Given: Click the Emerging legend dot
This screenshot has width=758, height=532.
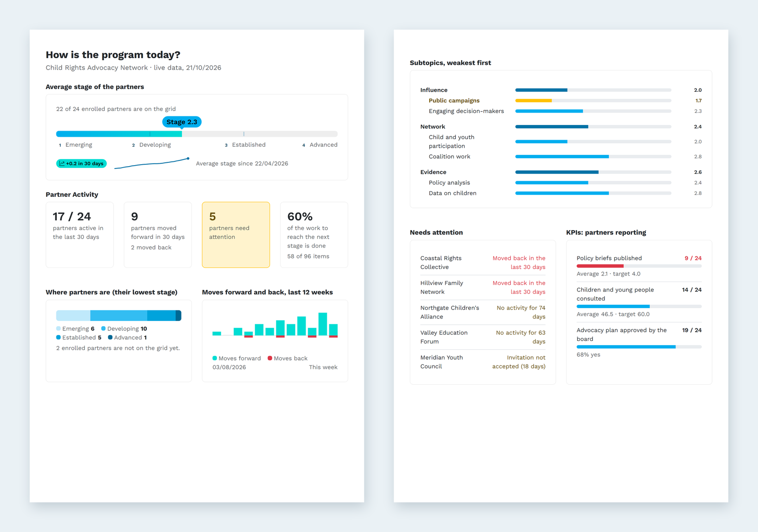Looking at the screenshot, I should pos(58,328).
